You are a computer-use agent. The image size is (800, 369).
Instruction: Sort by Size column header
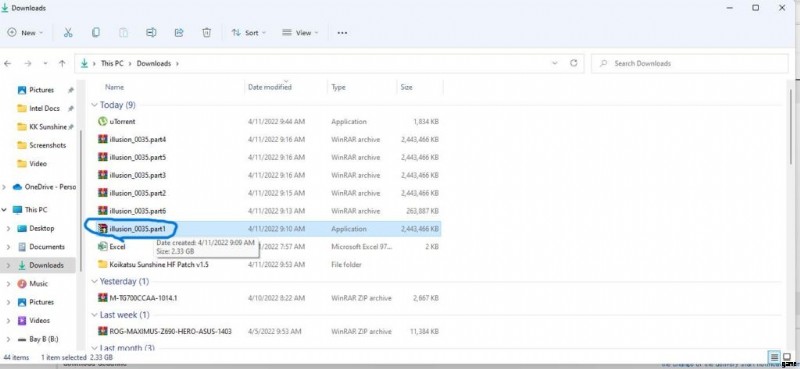point(407,87)
